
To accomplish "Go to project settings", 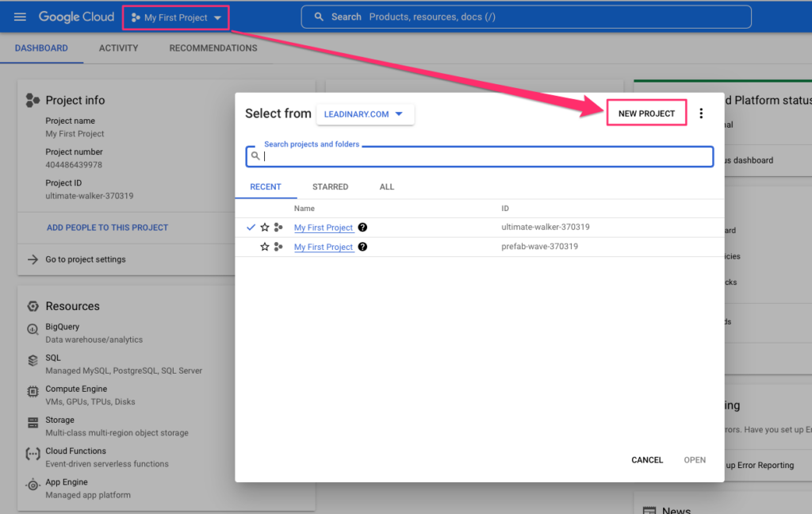I will [86, 259].
